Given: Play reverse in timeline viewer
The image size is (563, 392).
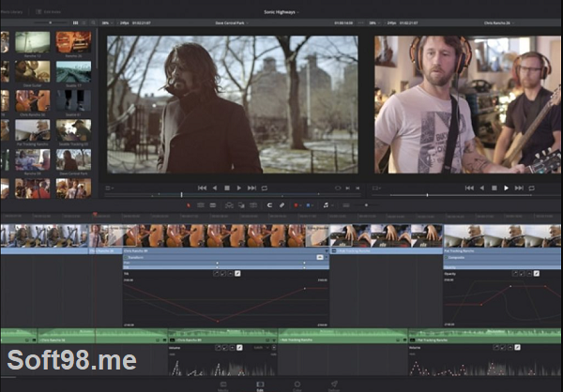Looking at the screenshot, I should 482,188.
